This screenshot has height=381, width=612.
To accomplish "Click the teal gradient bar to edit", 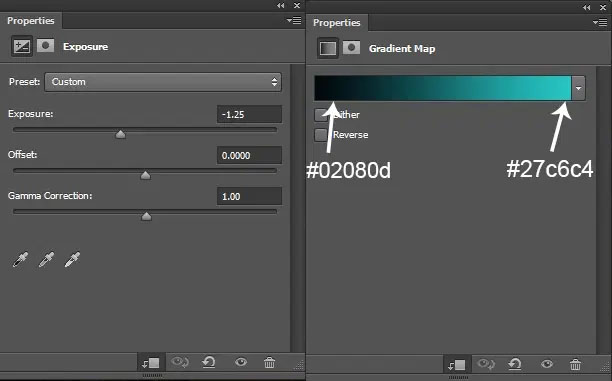I will click(x=443, y=88).
